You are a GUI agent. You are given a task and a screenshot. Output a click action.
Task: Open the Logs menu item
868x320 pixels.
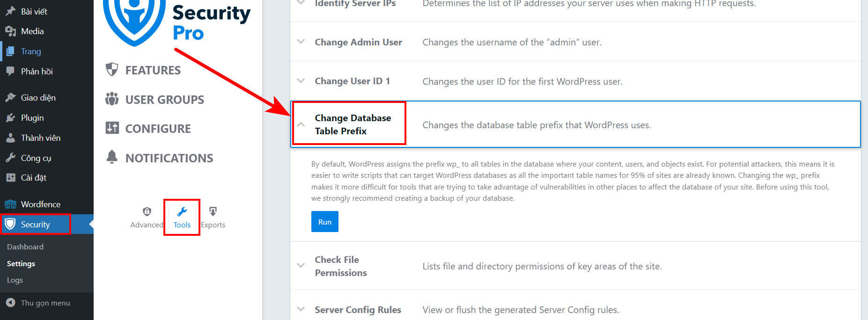(x=15, y=280)
